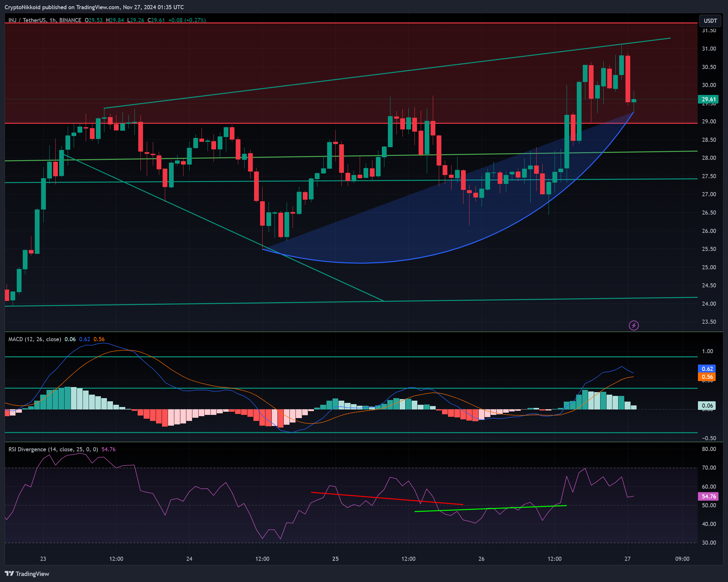Image resolution: width=728 pixels, height=582 pixels.
Task: Click the RSI 30.00 scale label
Action: pyautogui.click(x=709, y=542)
